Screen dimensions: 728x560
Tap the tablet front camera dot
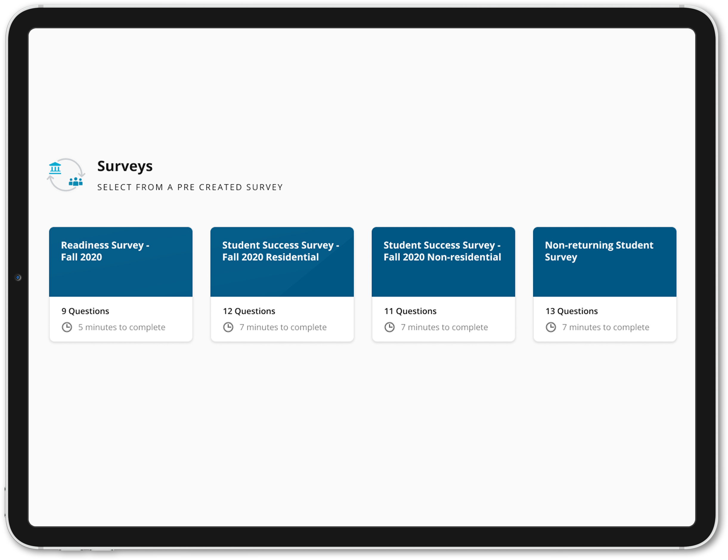(18, 277)
